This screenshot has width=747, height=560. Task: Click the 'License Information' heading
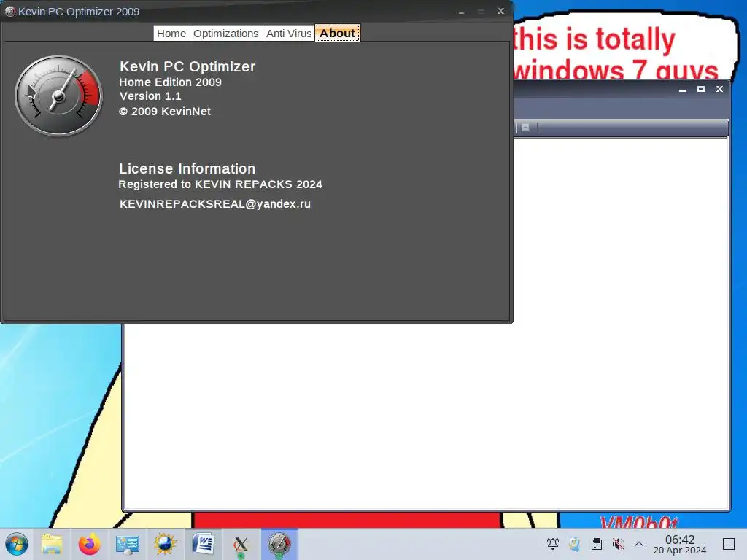[187, 168]
